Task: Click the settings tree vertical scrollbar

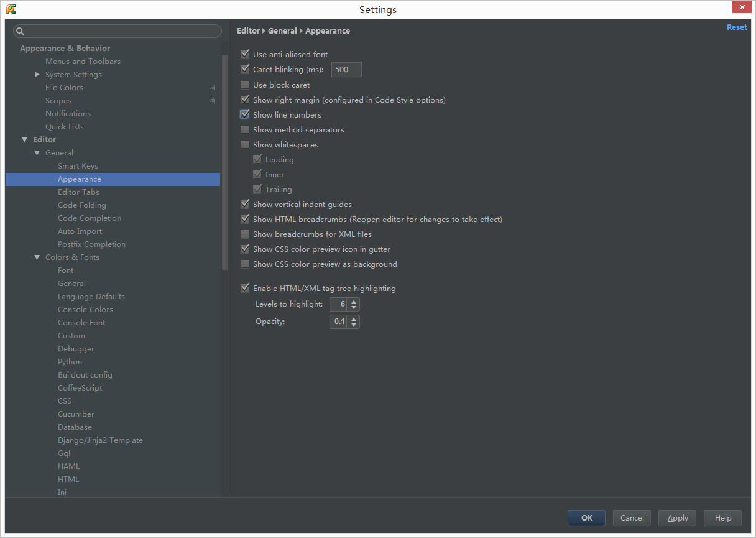Action: [x=225, y=162]
